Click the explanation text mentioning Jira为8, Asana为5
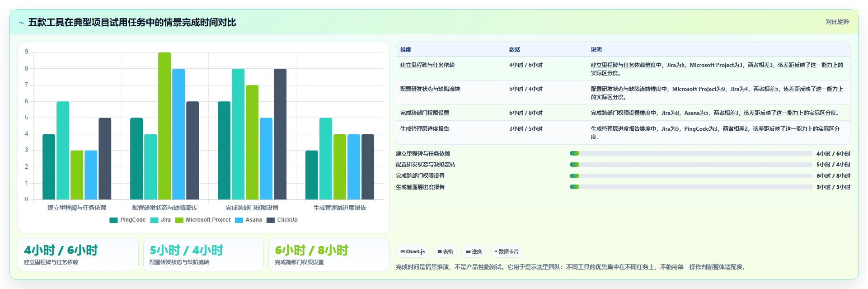This screenshot has height=289, width=868. click(715, 113)
